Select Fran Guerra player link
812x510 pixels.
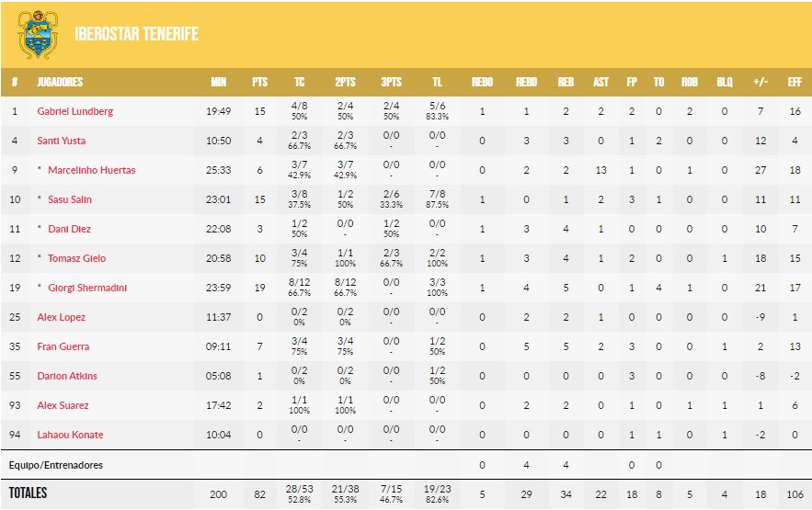pyautogui.click(x=62, y=346)
